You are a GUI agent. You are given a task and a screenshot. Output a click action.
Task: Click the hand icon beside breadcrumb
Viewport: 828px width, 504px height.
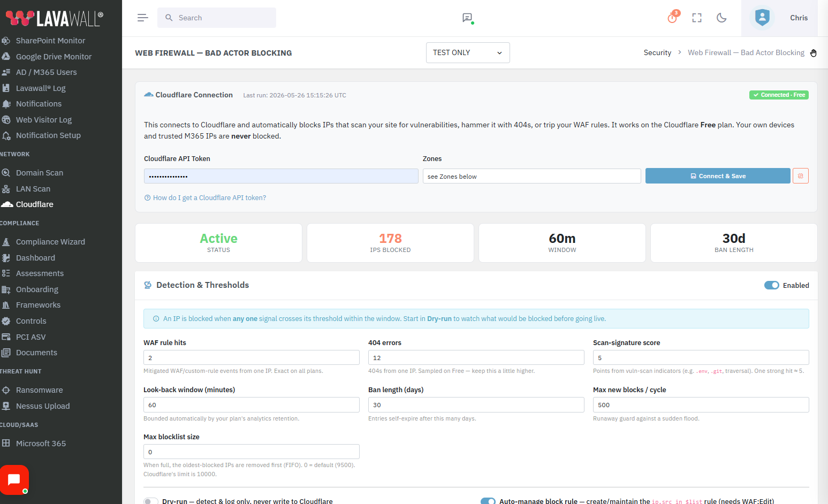pos(813,52)
